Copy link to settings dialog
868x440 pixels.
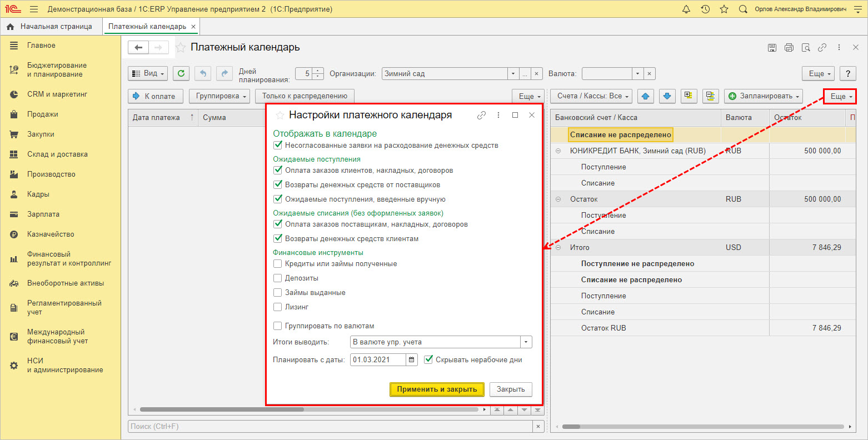pos(482,115)
